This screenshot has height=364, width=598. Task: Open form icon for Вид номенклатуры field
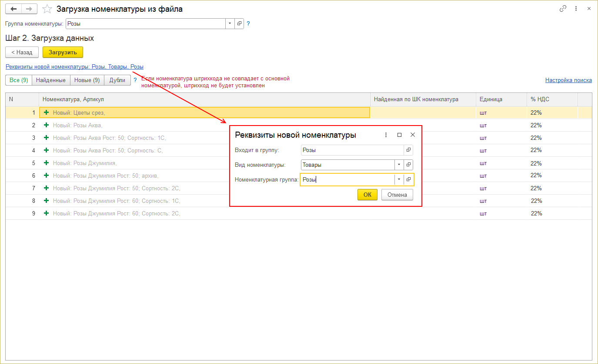(408, 165)
